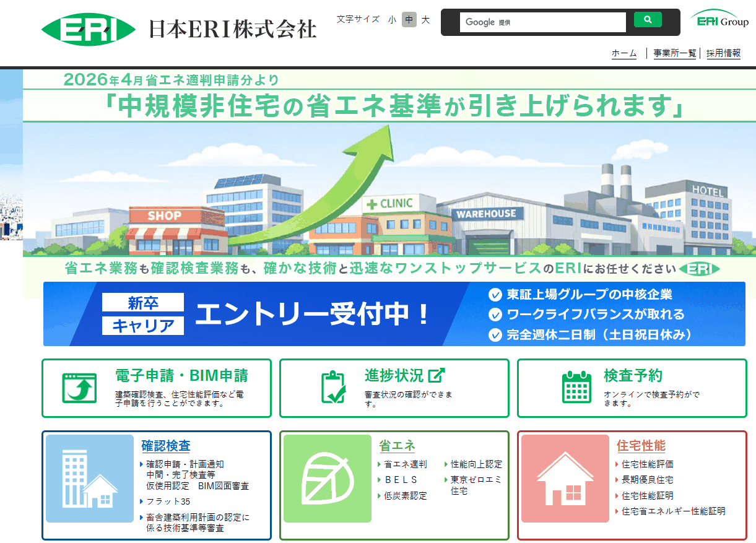
Task: Open the 事業所一覧 navigation link
Action: [x=675, y=53]
